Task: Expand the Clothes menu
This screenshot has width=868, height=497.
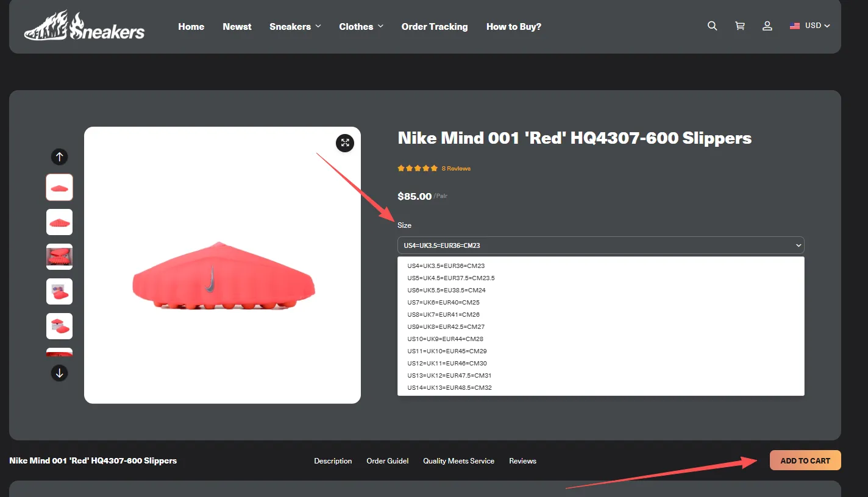Action: 361,26
